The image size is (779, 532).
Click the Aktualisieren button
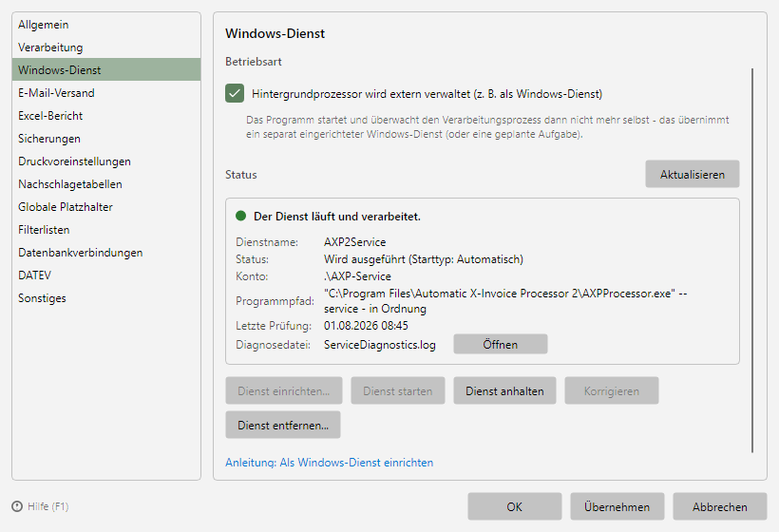coord(692,175)
